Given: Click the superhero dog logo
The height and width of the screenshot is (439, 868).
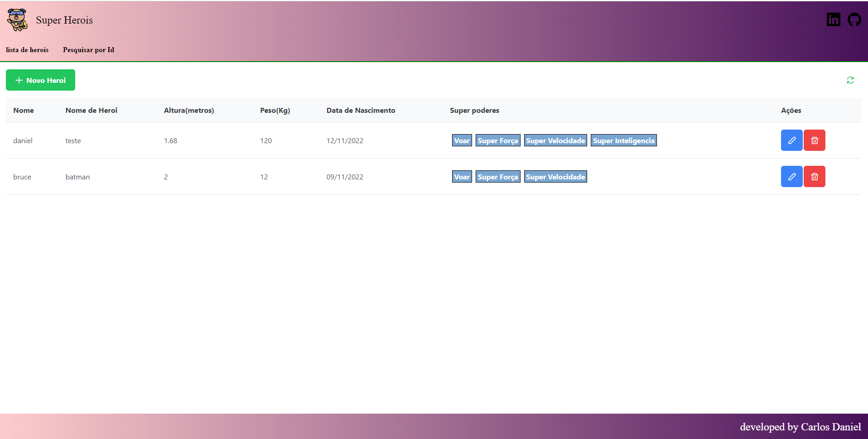Looking at the screenshot, I should click(x=17, y=20).
